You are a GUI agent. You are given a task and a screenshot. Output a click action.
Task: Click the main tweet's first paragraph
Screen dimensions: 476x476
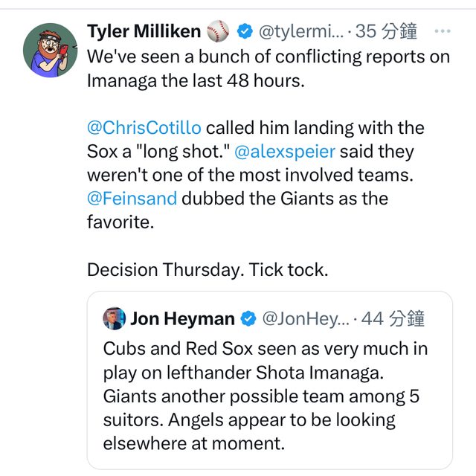tap(268, 68)
